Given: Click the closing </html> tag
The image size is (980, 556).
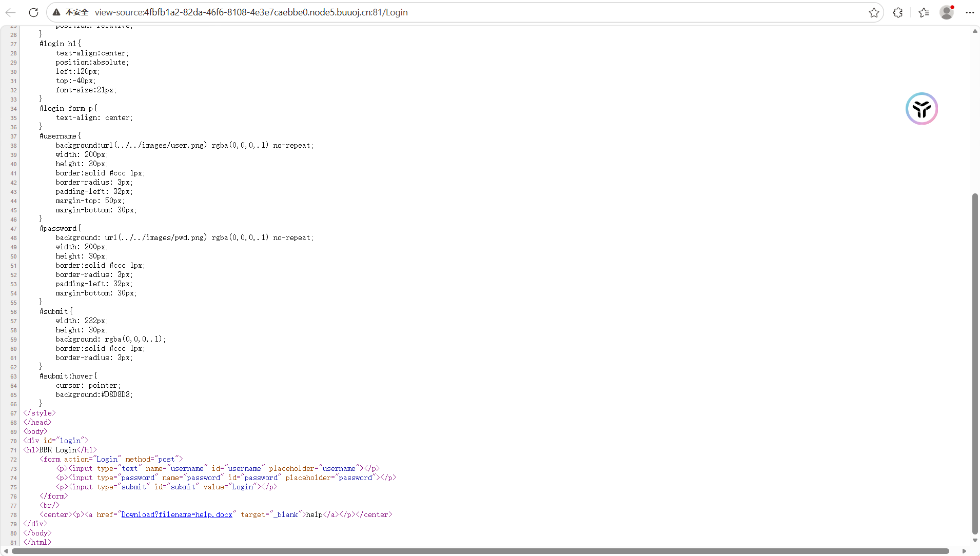Looking at the screenshot, I should tap(37, 542).
